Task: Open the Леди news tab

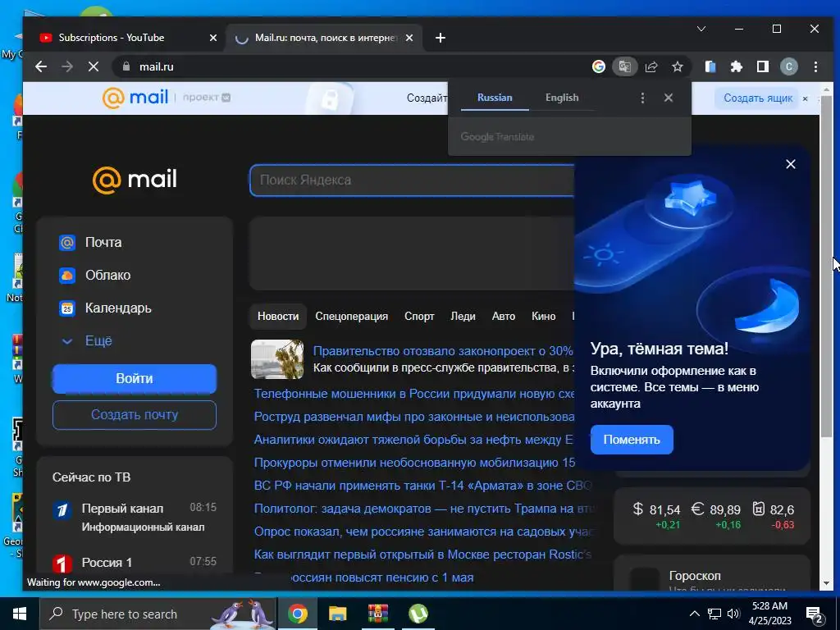Action: click(463, 316)
